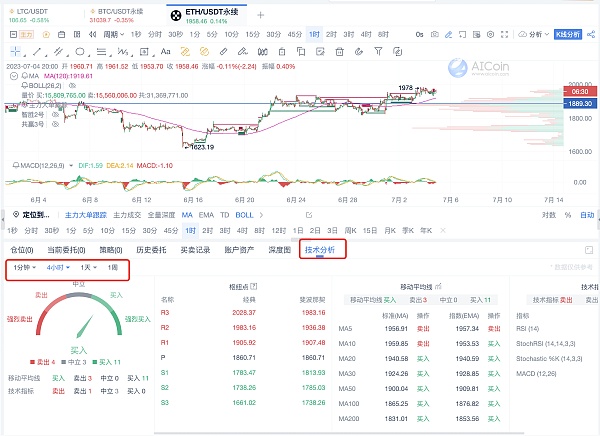Image resolution: width=600 pixels, height=436 pixels.
Task: Select the 月K interval in lower row
Action: tap(390, 230)
